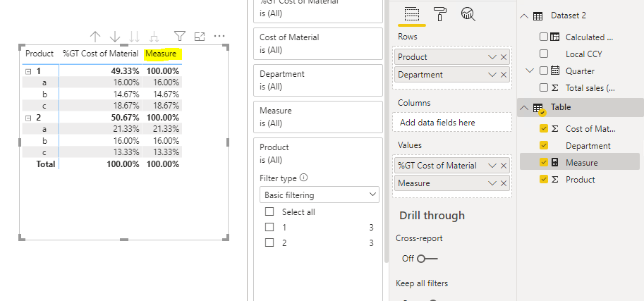The height and width of the screenshot is (301, 644).
Task: Click the 50.67% cell in matrix
Action: pos(126,118)
